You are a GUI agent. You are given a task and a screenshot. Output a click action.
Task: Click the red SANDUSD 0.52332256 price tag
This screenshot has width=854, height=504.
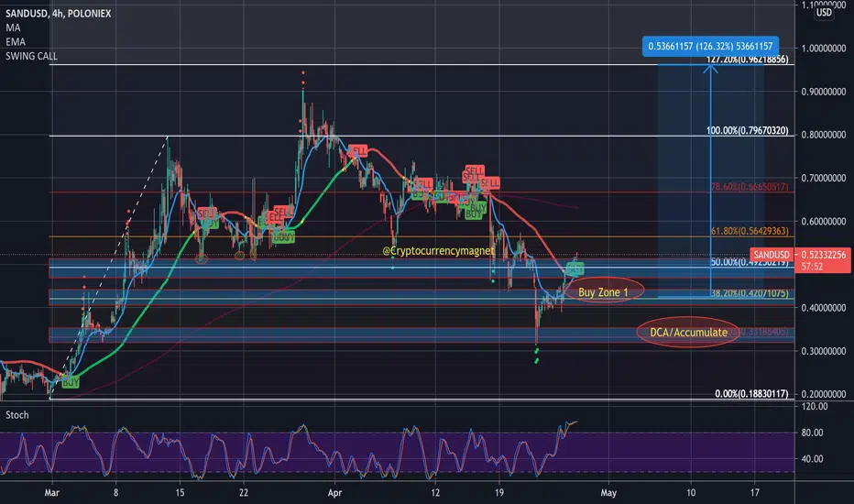click(x=800, y=255)
